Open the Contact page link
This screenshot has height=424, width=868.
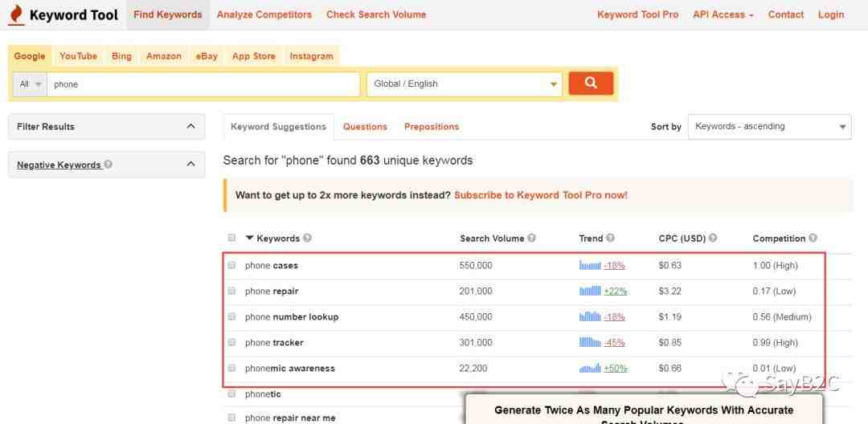[x=785, y=15]
